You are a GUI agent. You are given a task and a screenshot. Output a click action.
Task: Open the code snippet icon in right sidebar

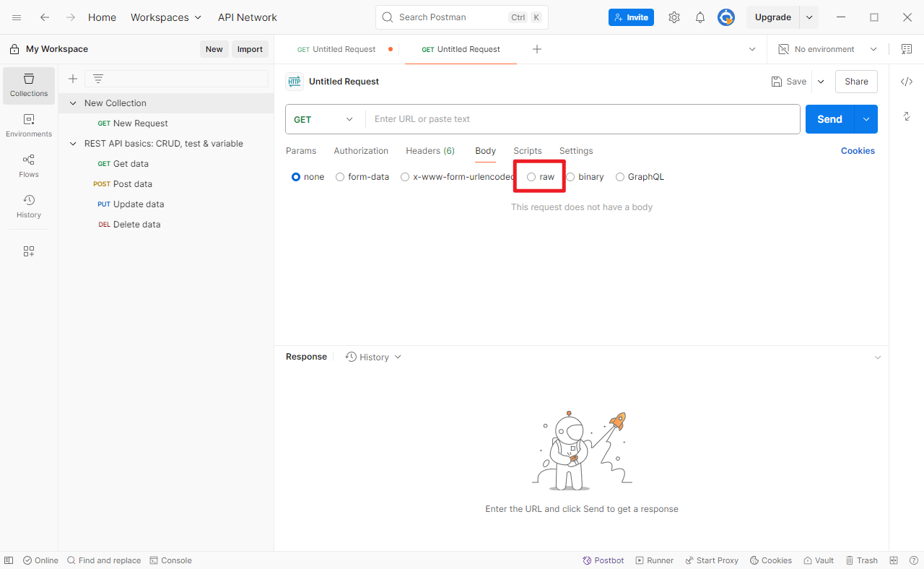click(x=907, y=82)
